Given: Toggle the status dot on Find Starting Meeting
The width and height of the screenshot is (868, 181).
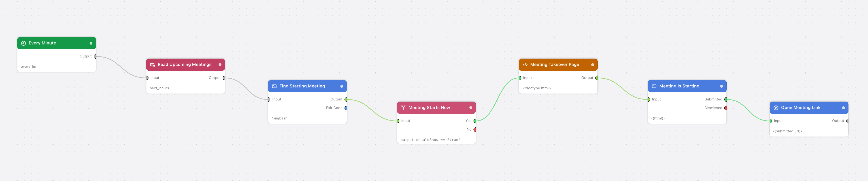Looking at the screenshot, I should [x=342, y=86].
